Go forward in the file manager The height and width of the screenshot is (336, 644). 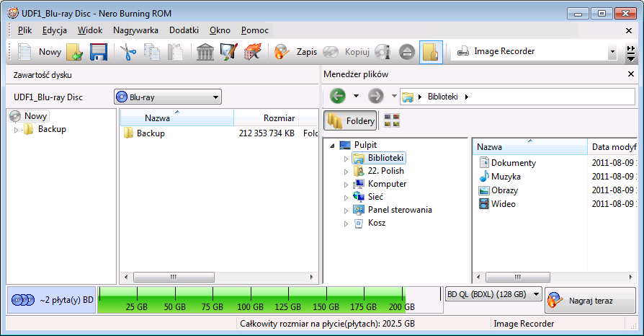click(x=375, y=96)
